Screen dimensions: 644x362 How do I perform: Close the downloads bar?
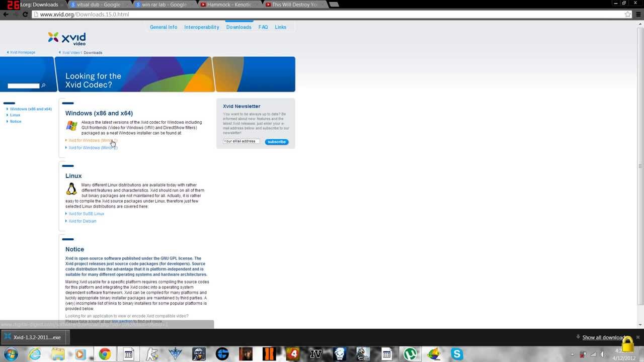[638, 337]
